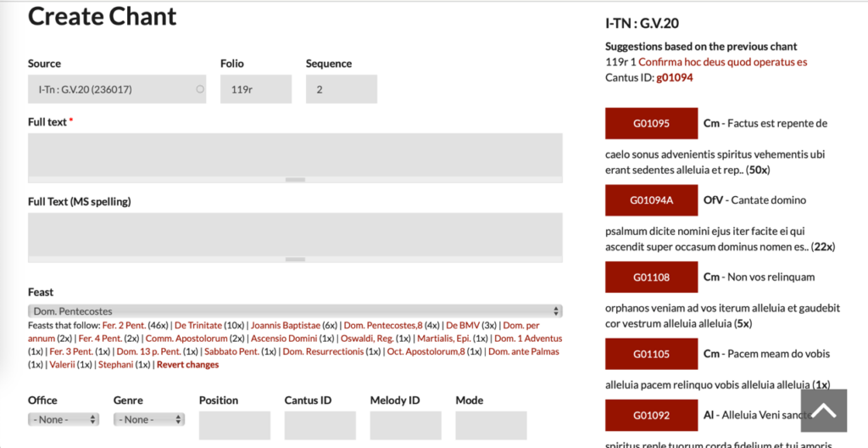Image resolution: width=868 pixels, height=448 pixels.
Task: Open the Source autocomplete field
Action: point(116,89)
